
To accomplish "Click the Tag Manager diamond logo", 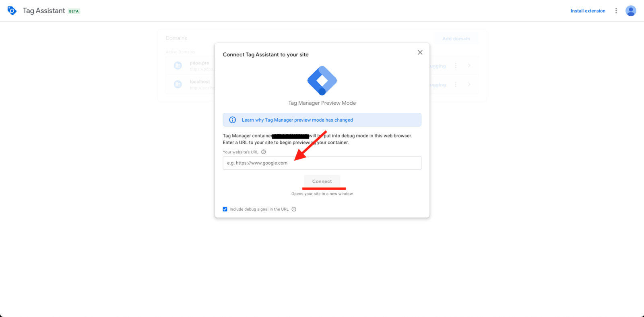I will (322, 81).
